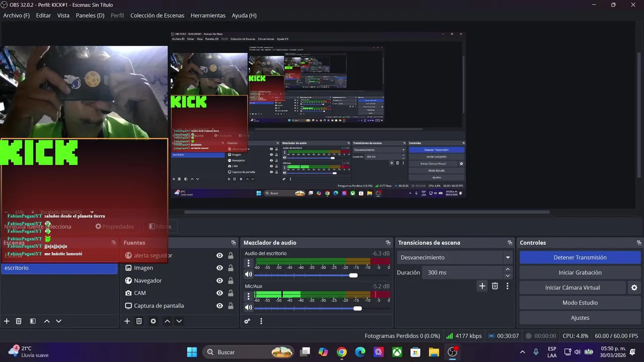
Task: Click Iniciar Cámara Virtual button
Action: [573, 288]
